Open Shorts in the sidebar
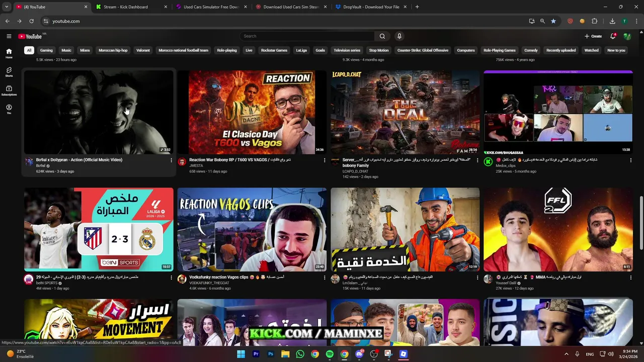644x362 pixels. pos(9,72)
